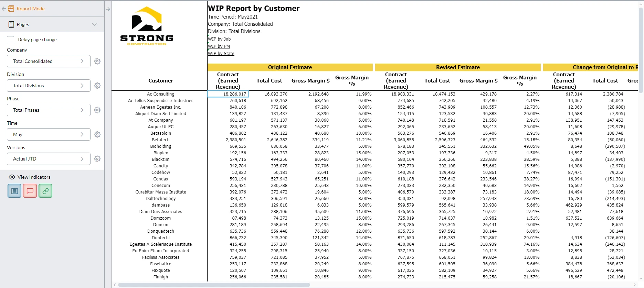Select the Ac Consulting customer row
The image size is (644, 288).
(x=161, y=94)
